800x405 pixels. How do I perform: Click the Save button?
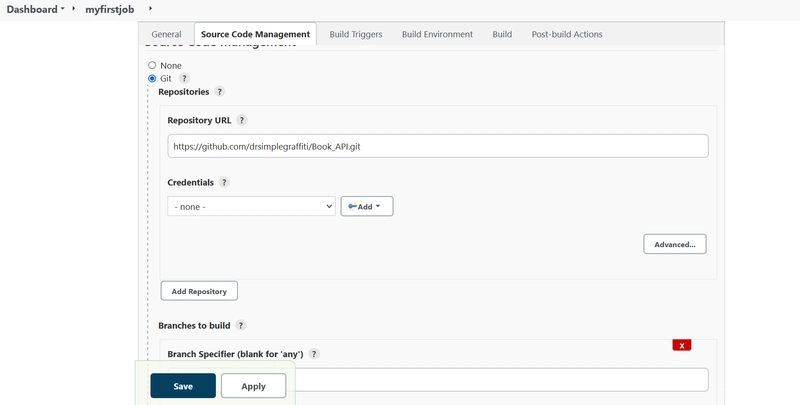(183, 386)
